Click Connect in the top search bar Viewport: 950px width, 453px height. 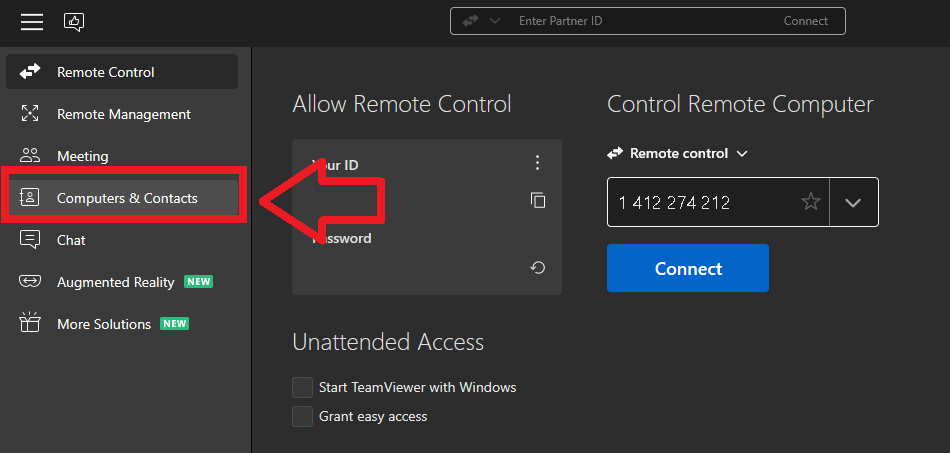click(805, 21)
